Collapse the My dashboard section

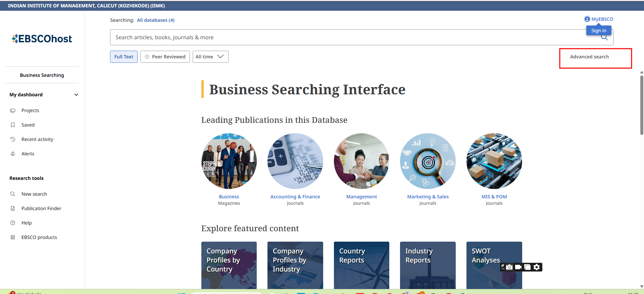click(x=76, y=95)
